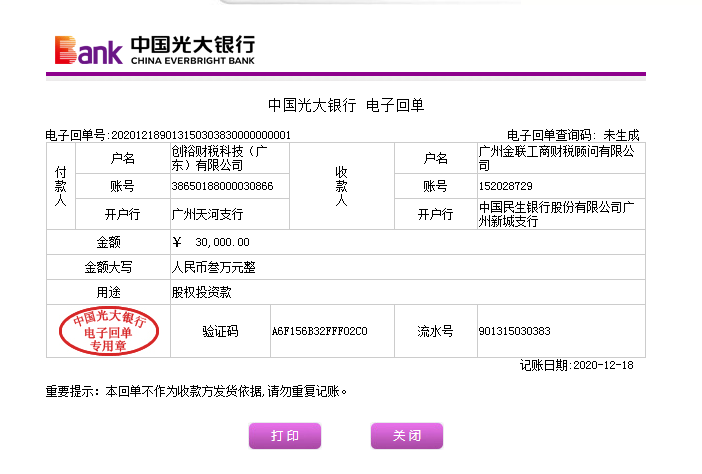Click the 广州天河支行 bank branch cell
The width and height of the screenshot is (702, 474).
[x=208, y=215]
